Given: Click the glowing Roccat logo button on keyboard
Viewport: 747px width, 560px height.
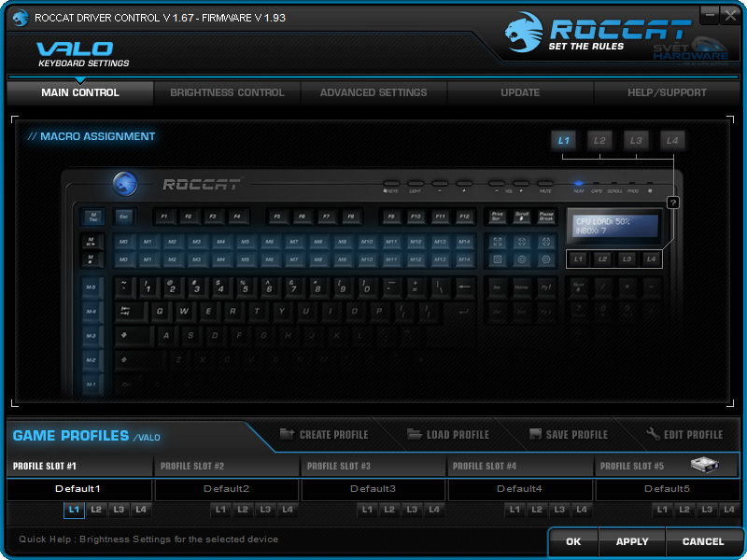Looking at the screenshot, I should click(x=124, y=184).
